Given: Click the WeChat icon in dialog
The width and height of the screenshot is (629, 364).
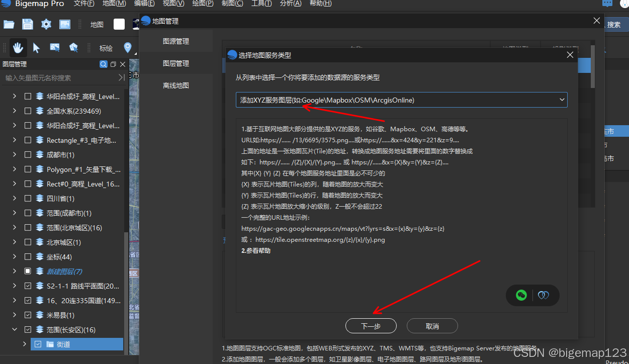Looking at the screenshot, I should (521, 295).
